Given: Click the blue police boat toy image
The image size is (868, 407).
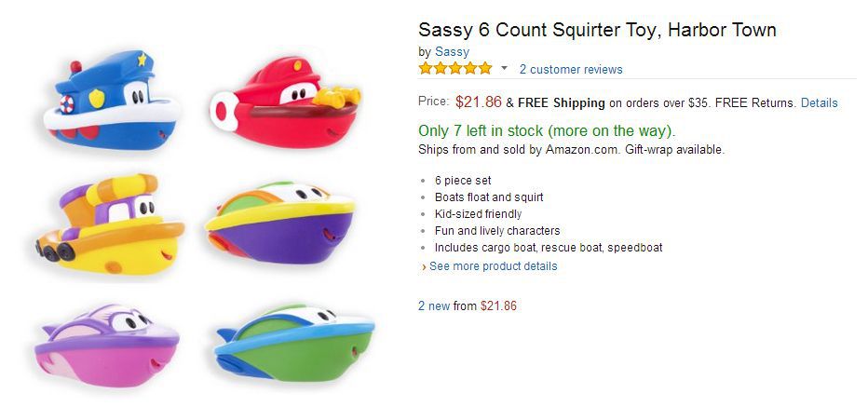Looking at the screenshot, I should (x=112, y=100).
